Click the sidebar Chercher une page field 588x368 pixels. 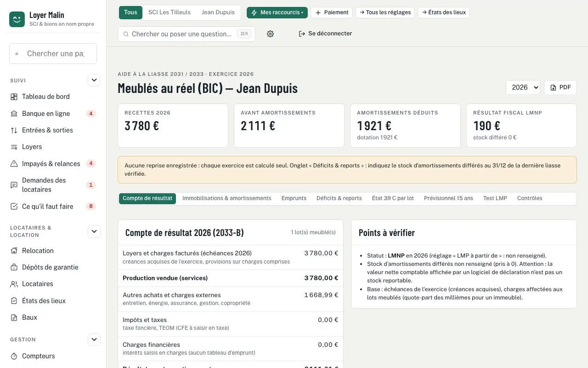53,53
